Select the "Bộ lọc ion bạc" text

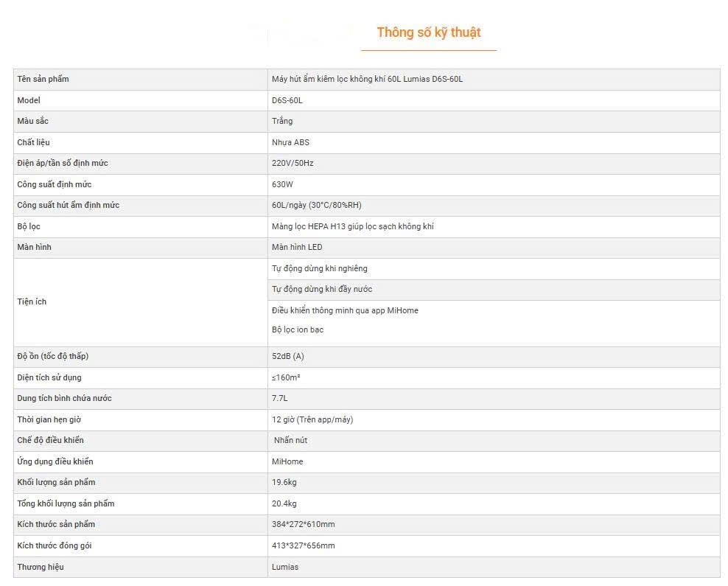pos(298,329)
